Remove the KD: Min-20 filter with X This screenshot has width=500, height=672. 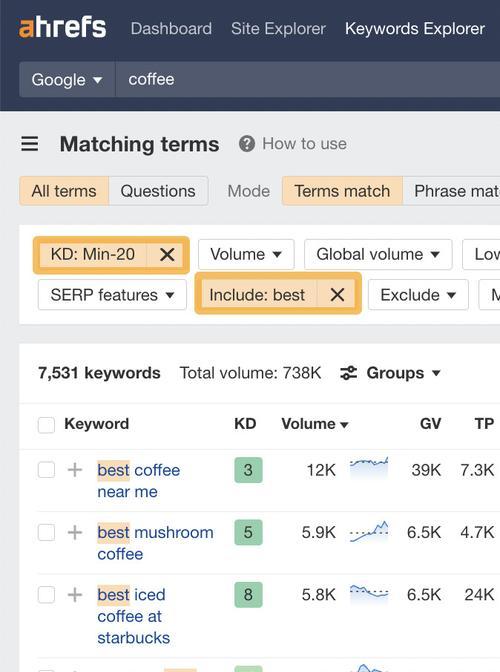coord(167,255)
